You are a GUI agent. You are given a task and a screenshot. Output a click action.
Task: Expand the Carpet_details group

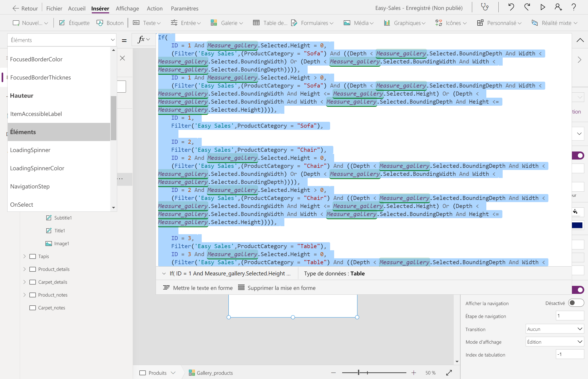coord(24,282)
